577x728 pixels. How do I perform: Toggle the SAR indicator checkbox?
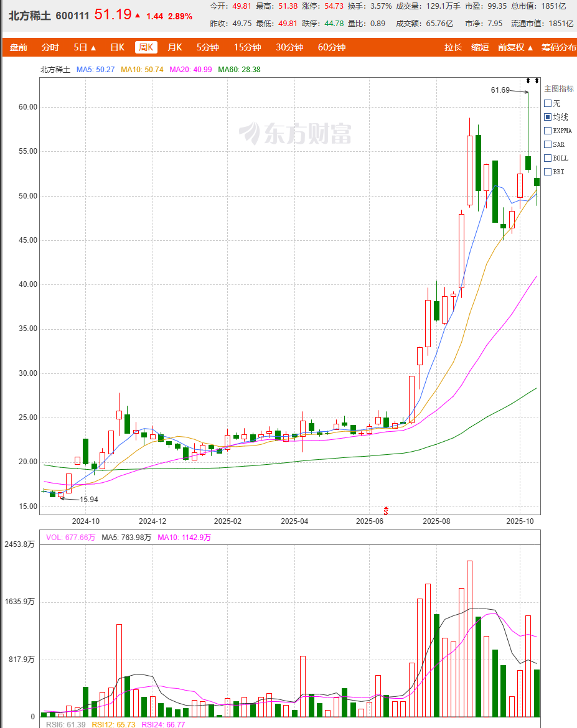(x=548, y=144)
